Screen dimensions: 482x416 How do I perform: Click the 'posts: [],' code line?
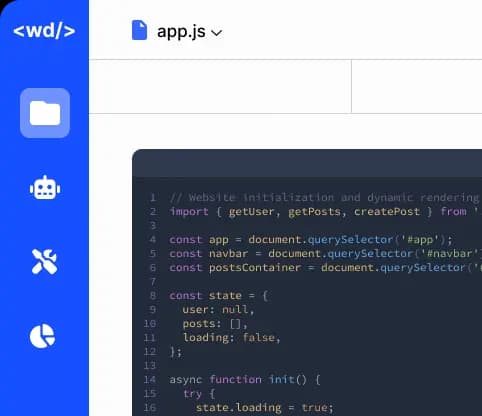pyautogui.click(x=215, y=324)
